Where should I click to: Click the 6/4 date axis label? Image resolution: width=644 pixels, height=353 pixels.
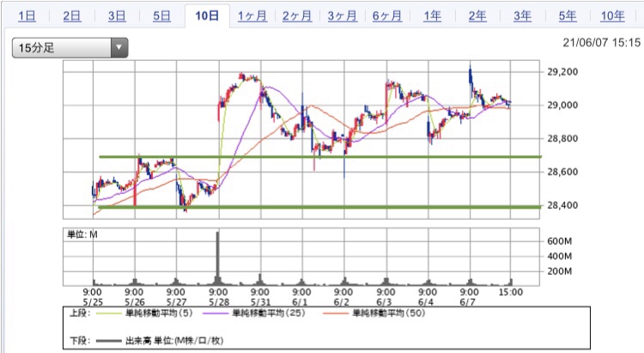426,302
